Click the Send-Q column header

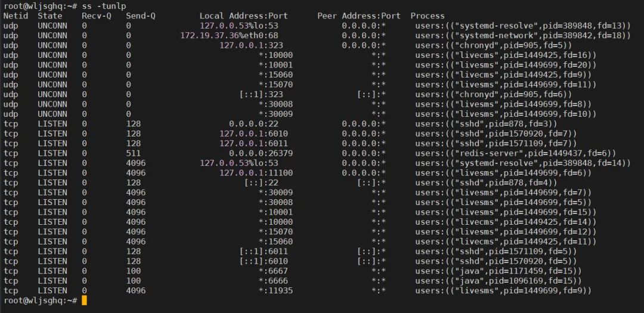pyautogui.click(x=141, y=16)
